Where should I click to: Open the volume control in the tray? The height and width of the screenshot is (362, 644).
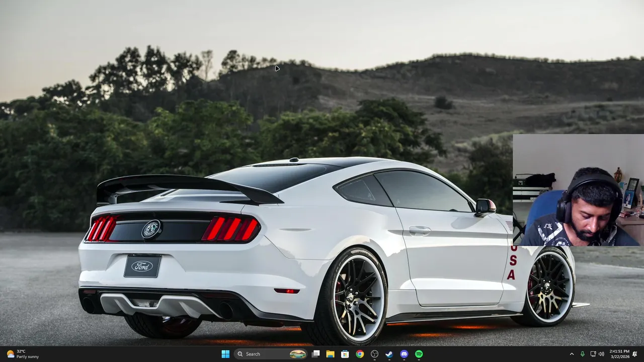pos(601,354)
